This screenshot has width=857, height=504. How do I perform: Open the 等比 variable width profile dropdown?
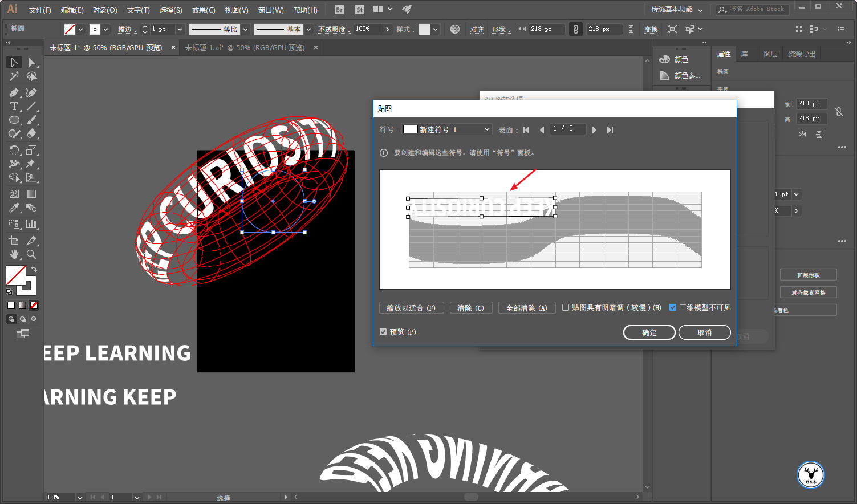coord(246,29)
